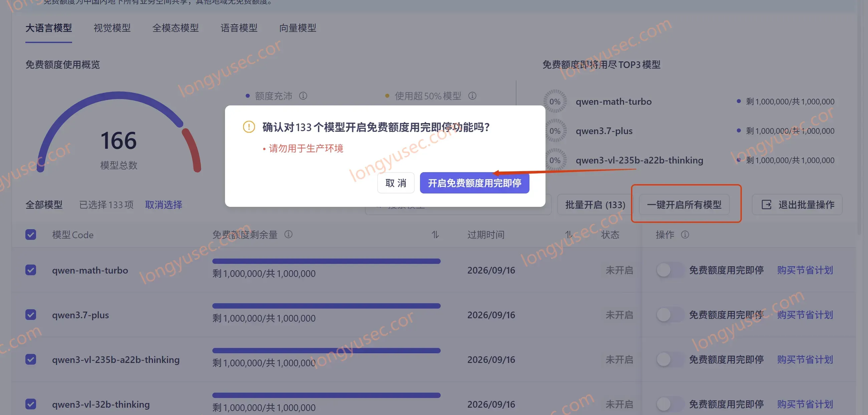Switch to the 视觉模型 tab
This screenshot has width=868, height=415.
(112, 28)
